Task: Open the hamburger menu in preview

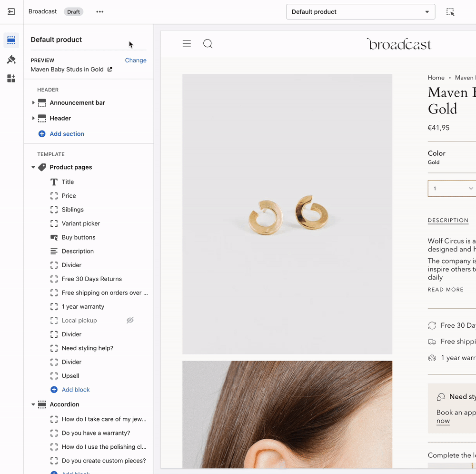Action: [187, 44]
